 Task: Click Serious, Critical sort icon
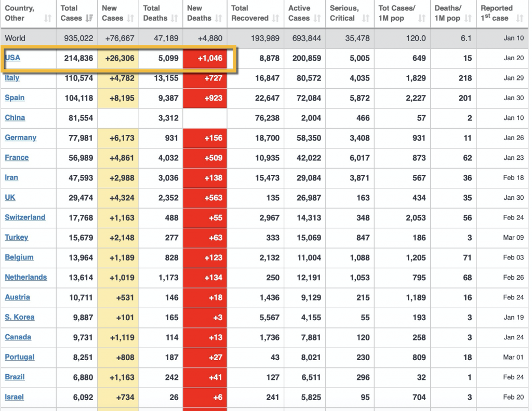366,18
